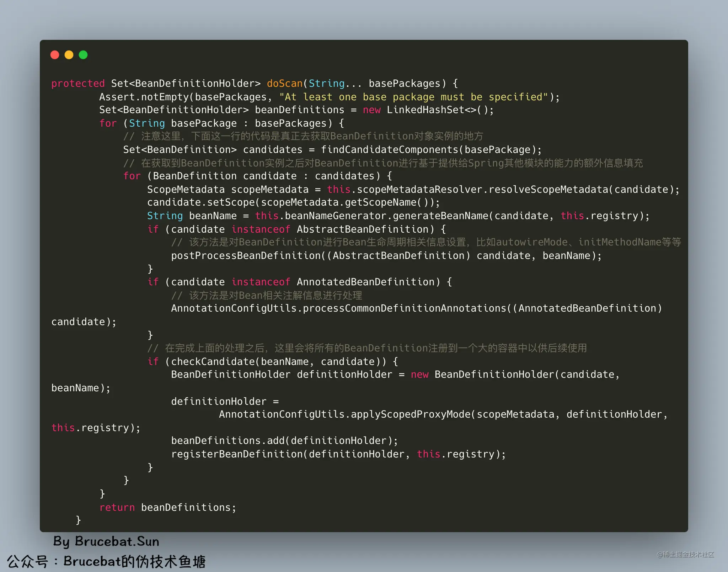Click the beanDefinitions.add line
The height and width of the screenshot is (572, 728).
click(284, 441)
